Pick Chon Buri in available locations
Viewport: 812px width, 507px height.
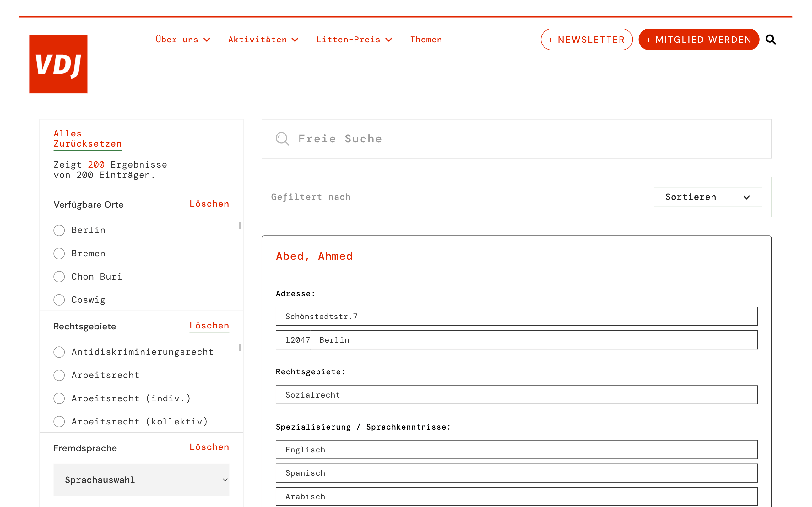point(59,277)
